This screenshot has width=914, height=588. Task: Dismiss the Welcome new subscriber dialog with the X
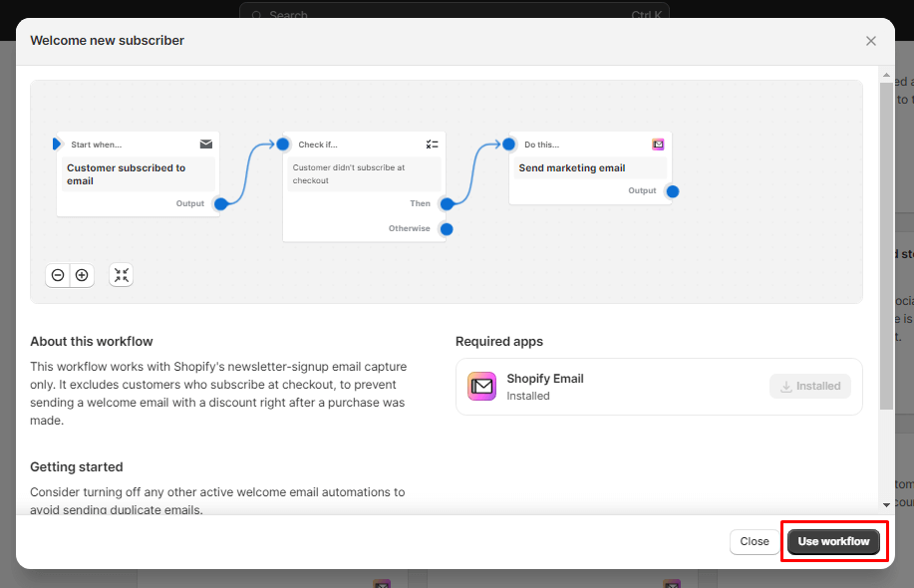click(x=870, y=41)
